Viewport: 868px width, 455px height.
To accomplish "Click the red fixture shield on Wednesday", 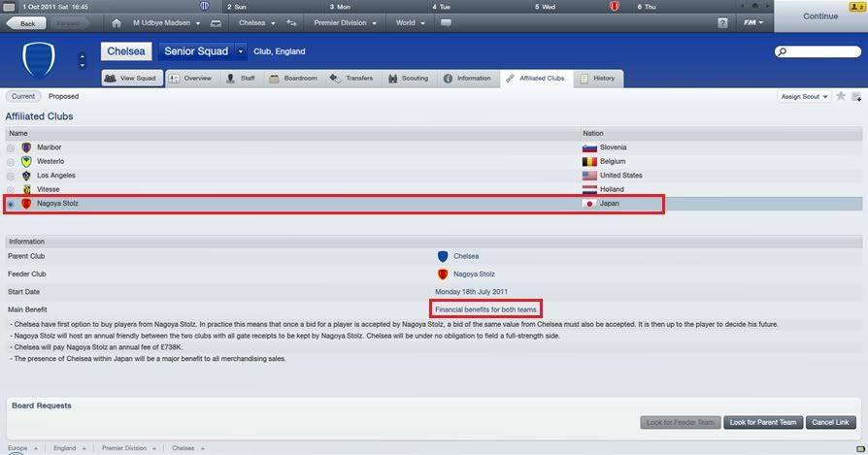I will tap(614, 7).
